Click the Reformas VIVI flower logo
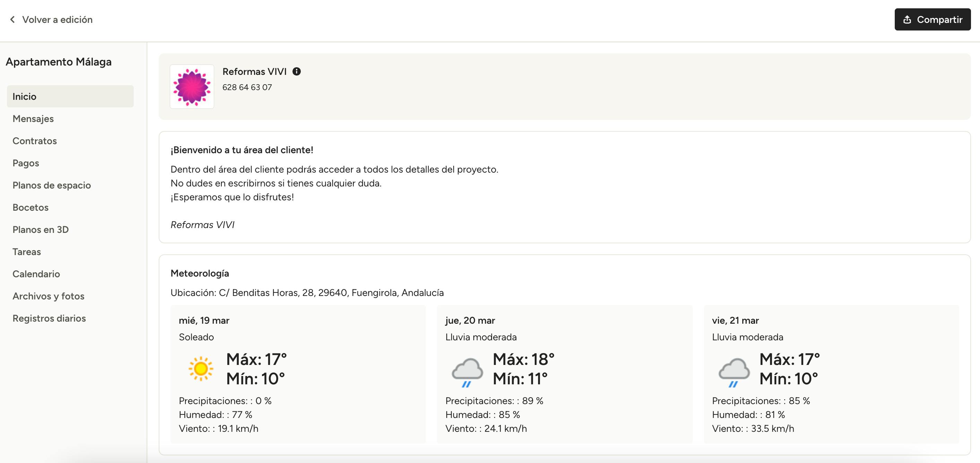 click(x=192, y=87)
